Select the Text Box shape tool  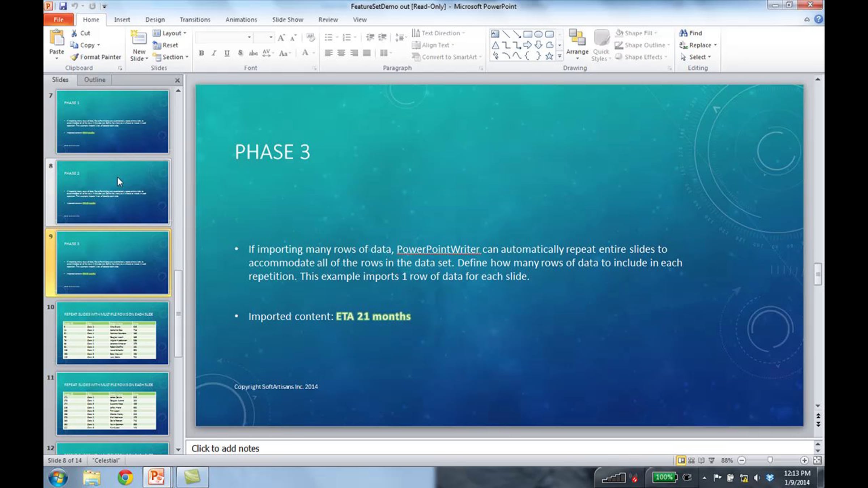495,34
